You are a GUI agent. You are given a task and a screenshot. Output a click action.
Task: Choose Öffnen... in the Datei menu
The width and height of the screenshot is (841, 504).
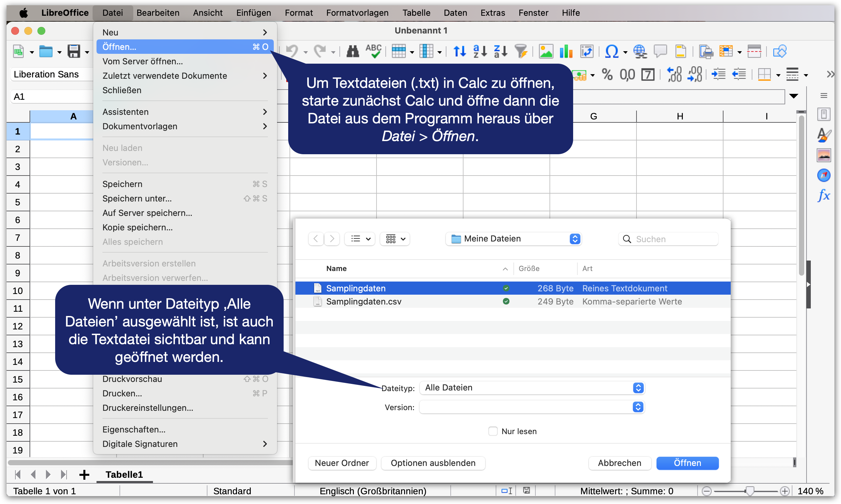(x=185, y=47)
